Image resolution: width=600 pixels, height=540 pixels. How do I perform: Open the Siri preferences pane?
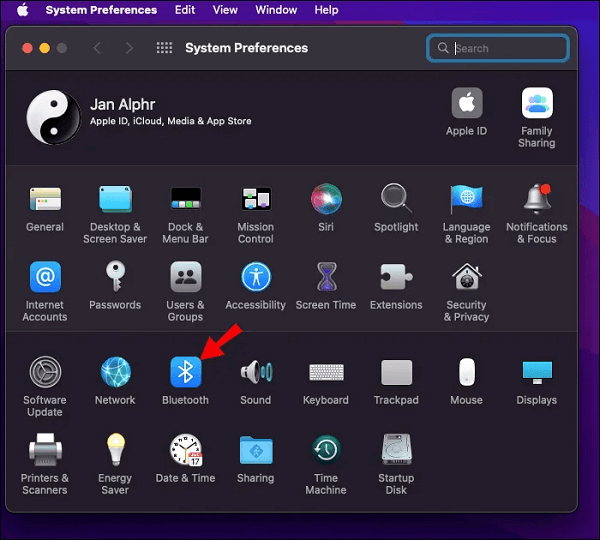click(x=326, y=199)
